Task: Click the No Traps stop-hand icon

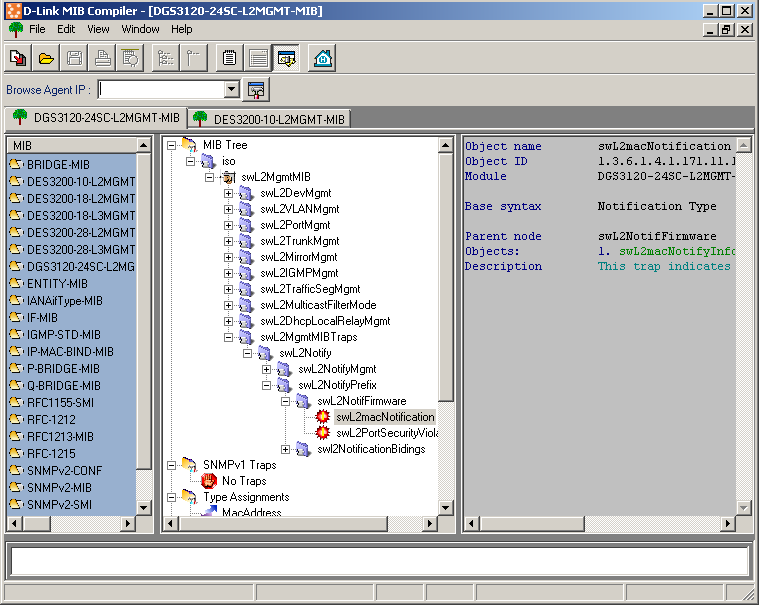Action: (x=209, y=481)
